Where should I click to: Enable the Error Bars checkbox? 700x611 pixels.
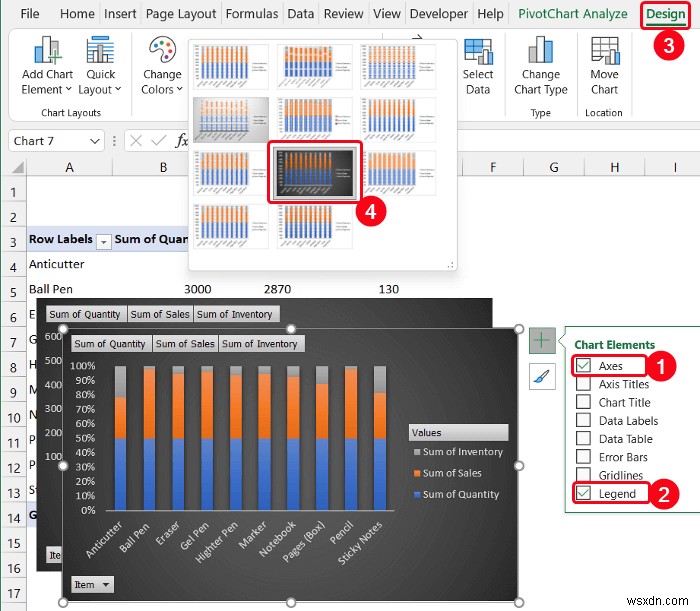[x=583, y=457]
